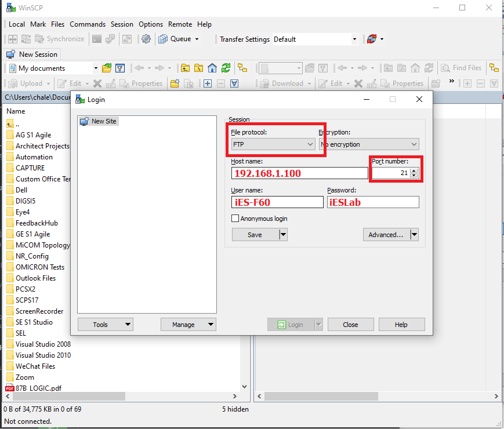Open the Preferences gear icon in toolbar

pos(146,39)
